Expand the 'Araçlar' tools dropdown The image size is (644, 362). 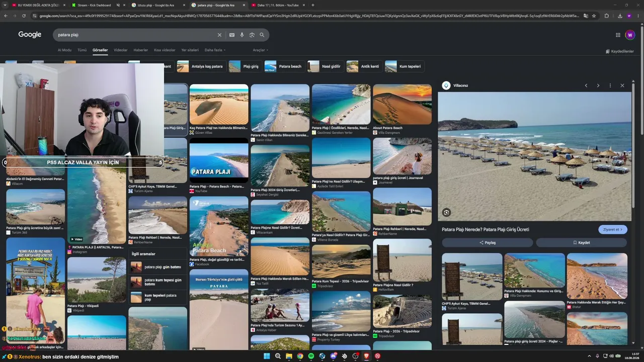[261, 50]
